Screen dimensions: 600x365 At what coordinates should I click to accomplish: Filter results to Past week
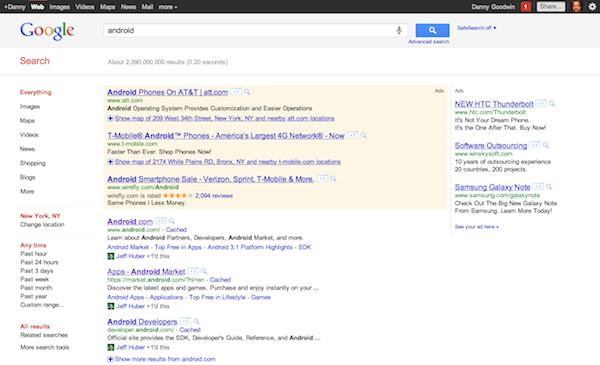tap(34, 279)
